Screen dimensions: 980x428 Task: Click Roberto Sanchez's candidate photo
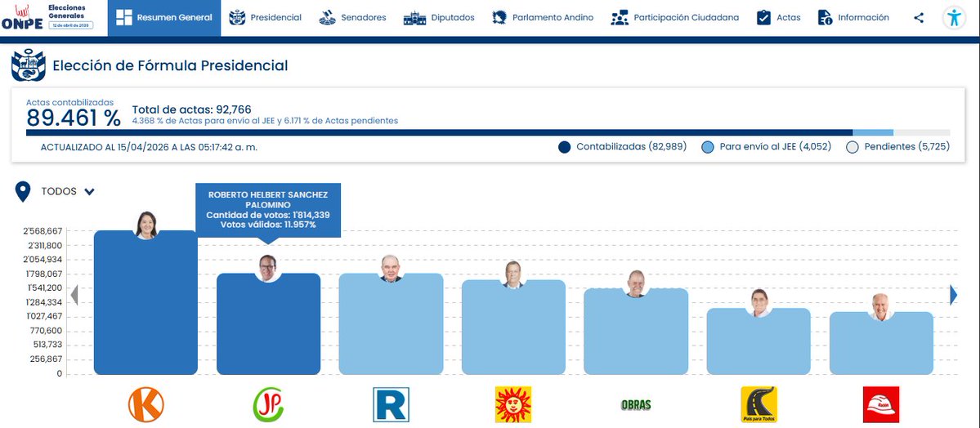click(269, 268)
